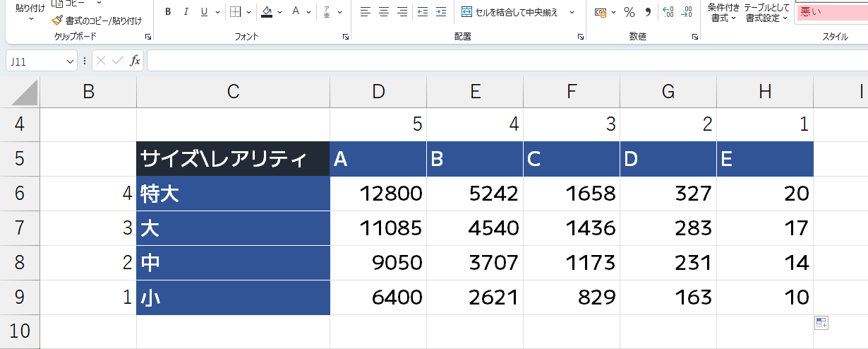
Task: Open 条件付き書式 conditional formatting menu
Action: [723, 12]
